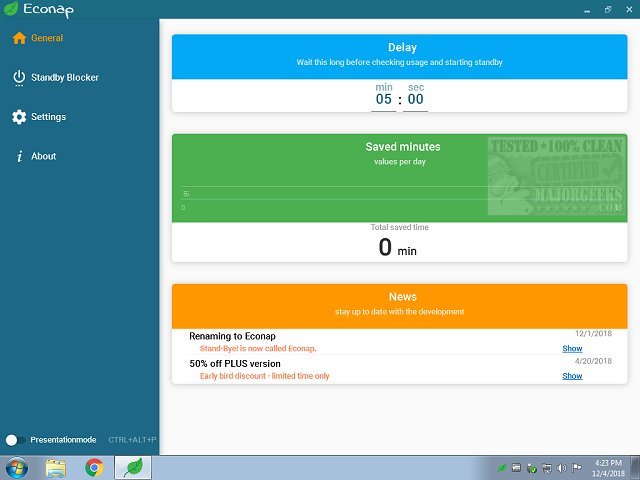640x480 pixels.
Task: Click the volume speaker tray icon
Action: pos(562,468)
